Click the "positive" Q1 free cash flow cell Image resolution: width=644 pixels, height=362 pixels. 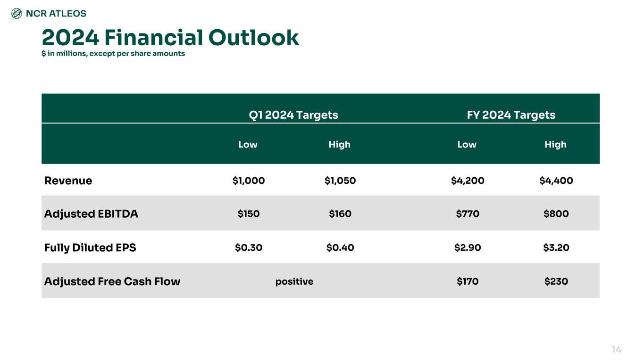[x=294, y=281]
